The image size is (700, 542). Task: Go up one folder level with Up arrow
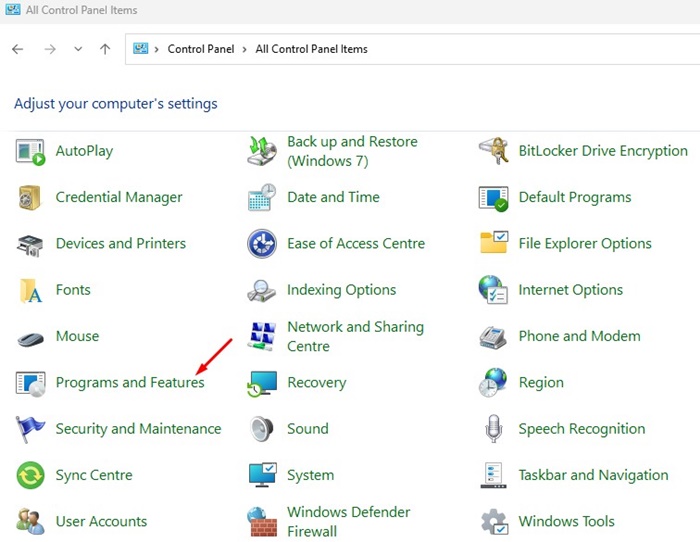point(105,49)
